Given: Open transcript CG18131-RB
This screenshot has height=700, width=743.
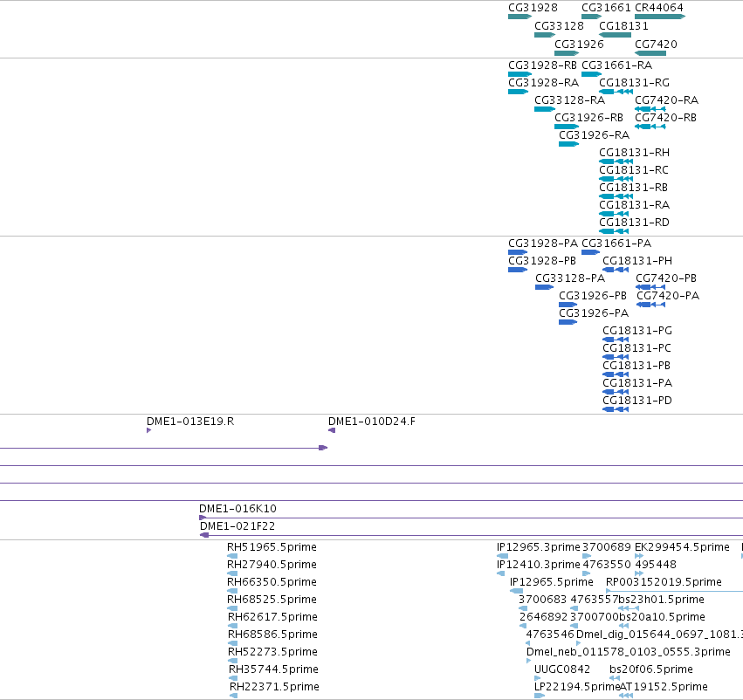Looking at the screenshot, I should coord(633,187).
